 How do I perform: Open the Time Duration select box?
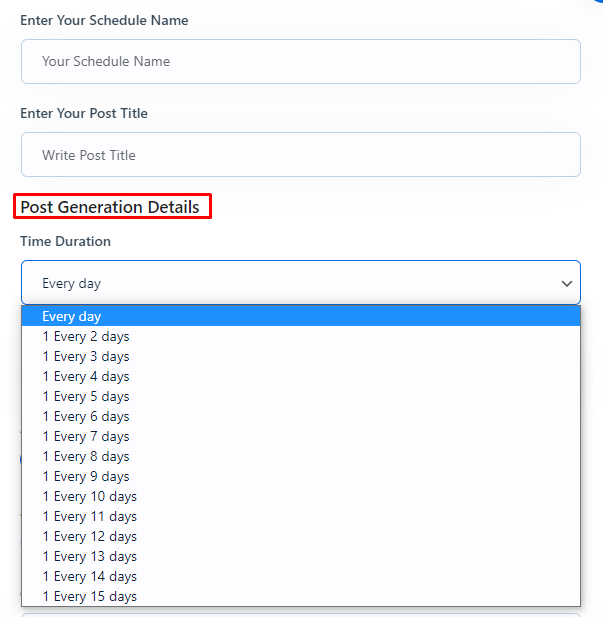click(301, 283)
